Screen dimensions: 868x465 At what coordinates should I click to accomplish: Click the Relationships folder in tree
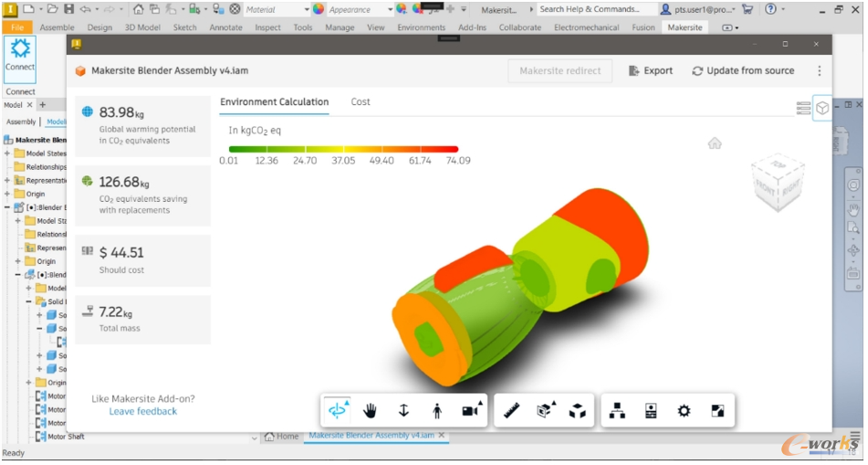coord(40,167)
